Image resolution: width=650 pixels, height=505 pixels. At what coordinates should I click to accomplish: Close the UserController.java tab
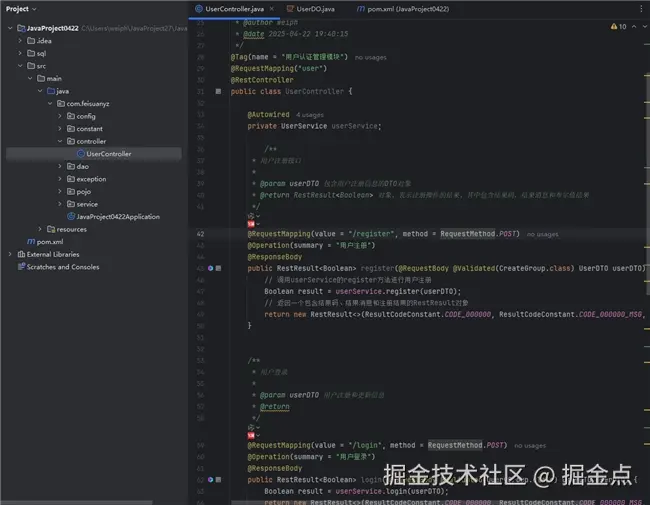click(272, 9)
